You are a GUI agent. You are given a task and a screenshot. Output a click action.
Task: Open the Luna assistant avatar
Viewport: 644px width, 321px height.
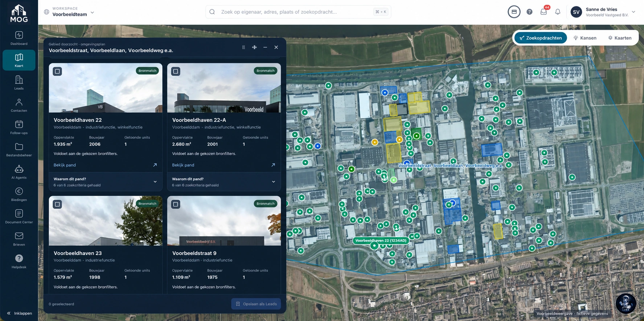pyautogui.click(x=625, y=303)
